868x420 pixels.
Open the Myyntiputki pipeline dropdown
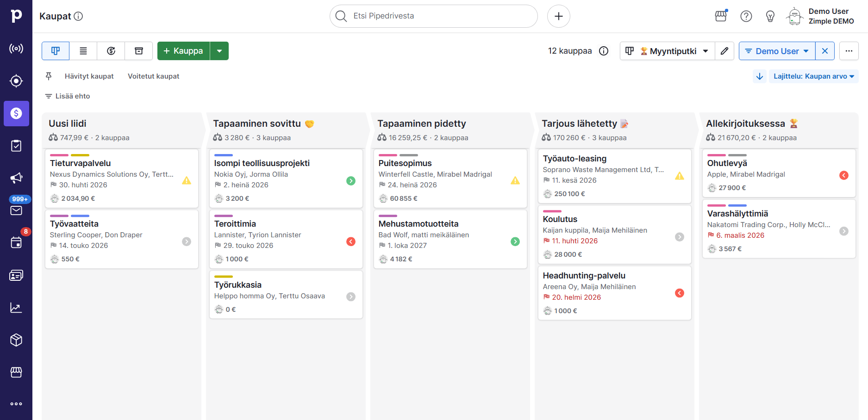[667, 51]
